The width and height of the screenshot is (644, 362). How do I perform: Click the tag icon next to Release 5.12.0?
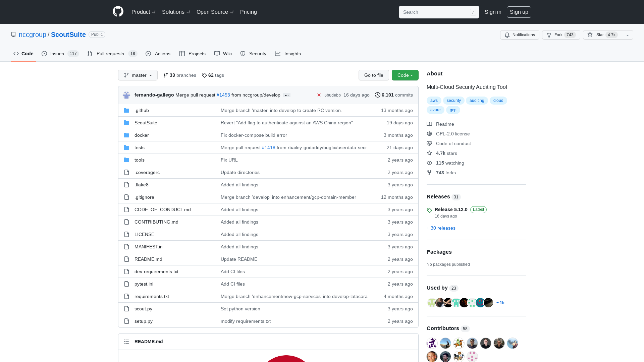(x=429, y=210)
